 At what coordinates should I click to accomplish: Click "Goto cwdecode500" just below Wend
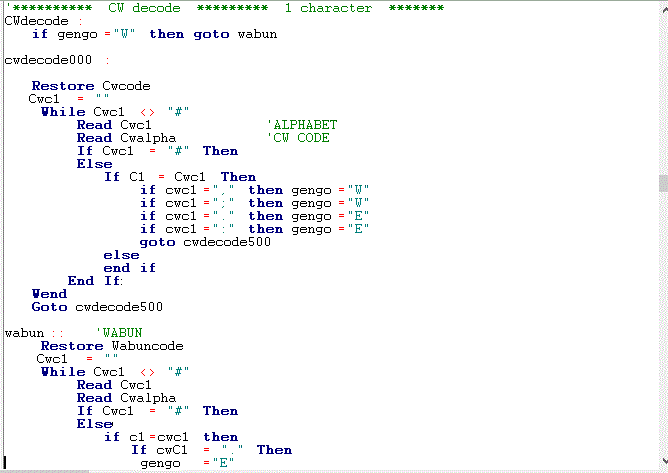97,307
